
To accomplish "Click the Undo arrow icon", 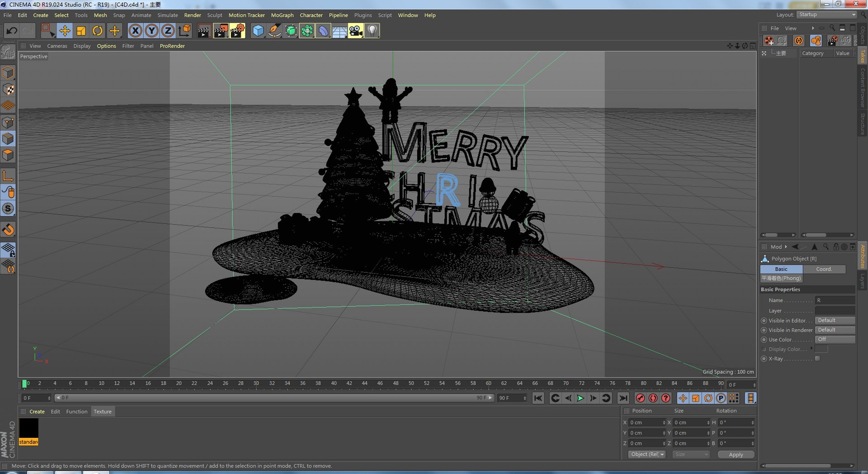I will [x=12, y=31].
